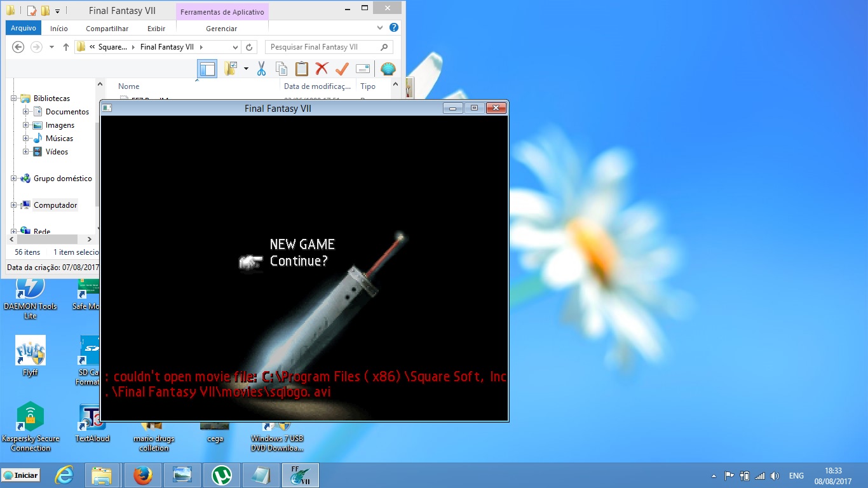This screenshot has width=868, height=488.
Task: Click the search magnifier icon in Explorer
Action: click(x=384, y=47)
